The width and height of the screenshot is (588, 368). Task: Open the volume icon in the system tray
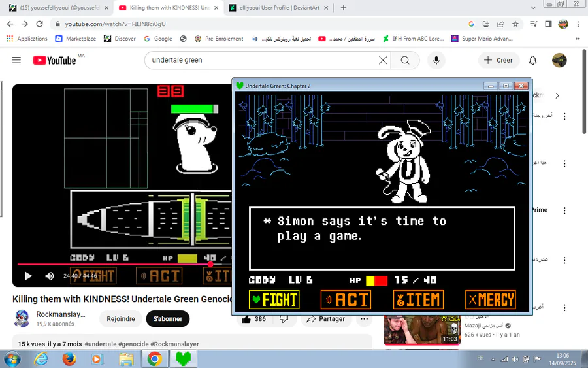(515, 359)
